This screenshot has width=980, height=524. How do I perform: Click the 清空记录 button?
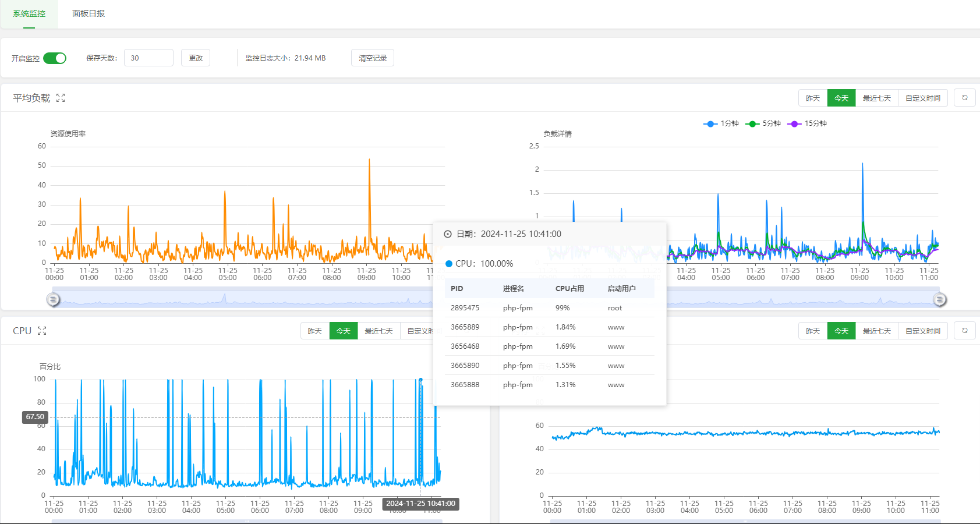coord(373,58)
